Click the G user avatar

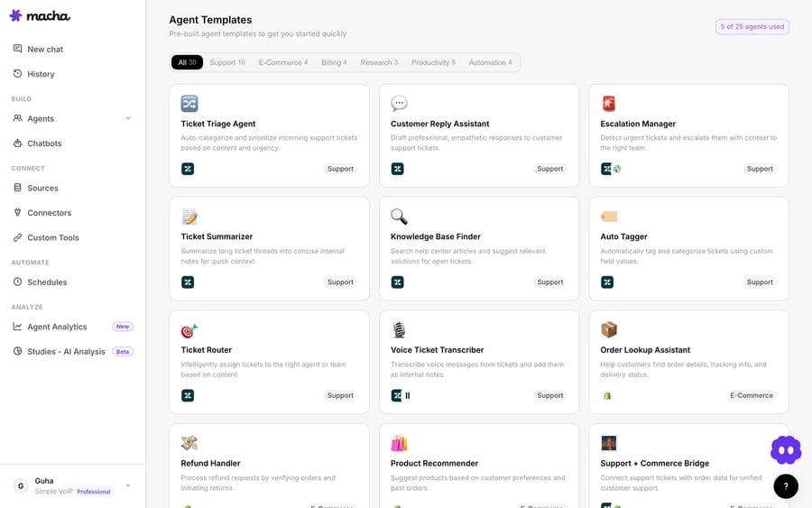point(21,485)
